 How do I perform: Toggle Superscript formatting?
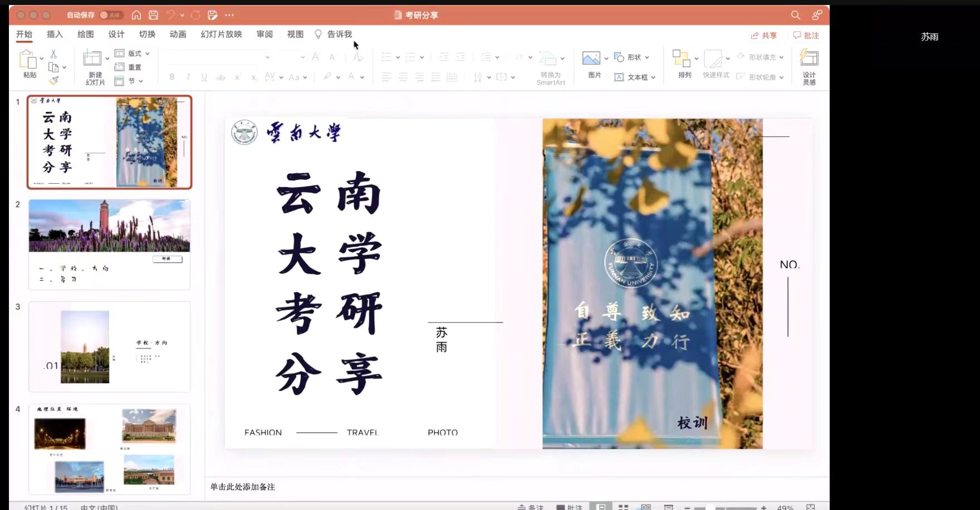click(x=238, y=77)
